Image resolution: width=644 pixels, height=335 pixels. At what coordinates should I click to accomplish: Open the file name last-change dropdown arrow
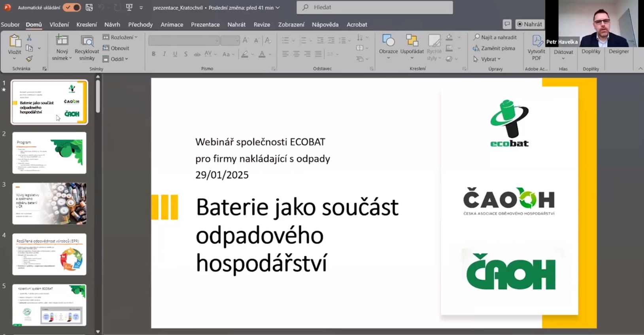(x=278, y=8)
